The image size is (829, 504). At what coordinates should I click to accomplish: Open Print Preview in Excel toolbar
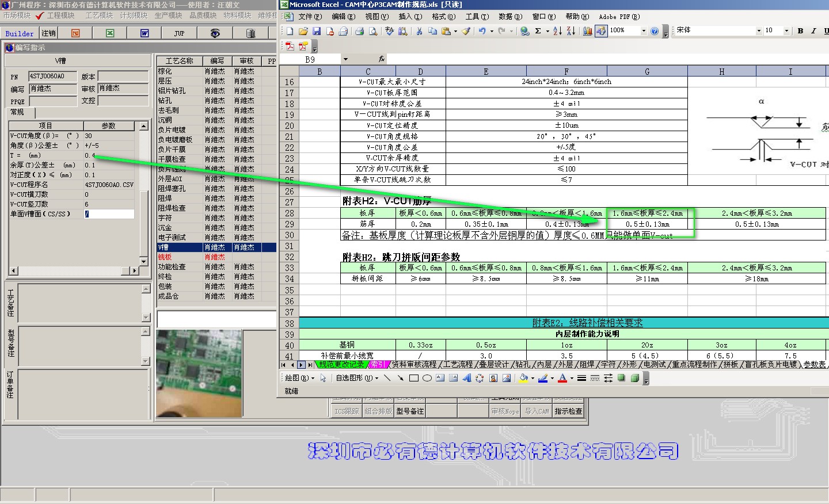click(x=372, y=31)
